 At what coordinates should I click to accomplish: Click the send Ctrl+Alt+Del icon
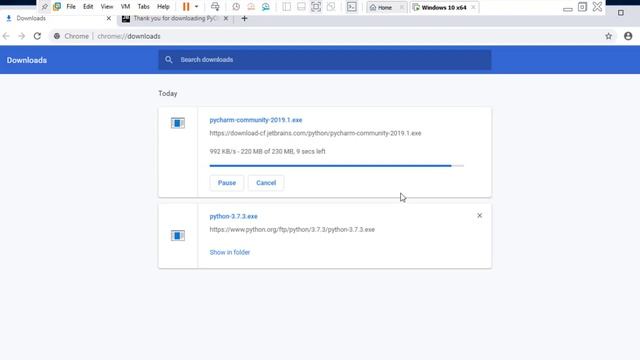(x=215, y=7)
